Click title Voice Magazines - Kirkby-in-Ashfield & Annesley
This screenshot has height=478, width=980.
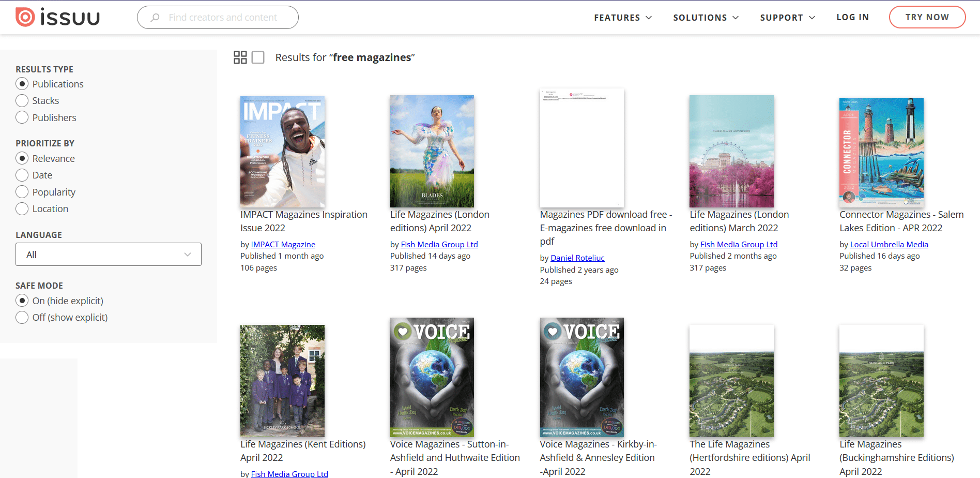pyautogui.click(x=599, y=458)
